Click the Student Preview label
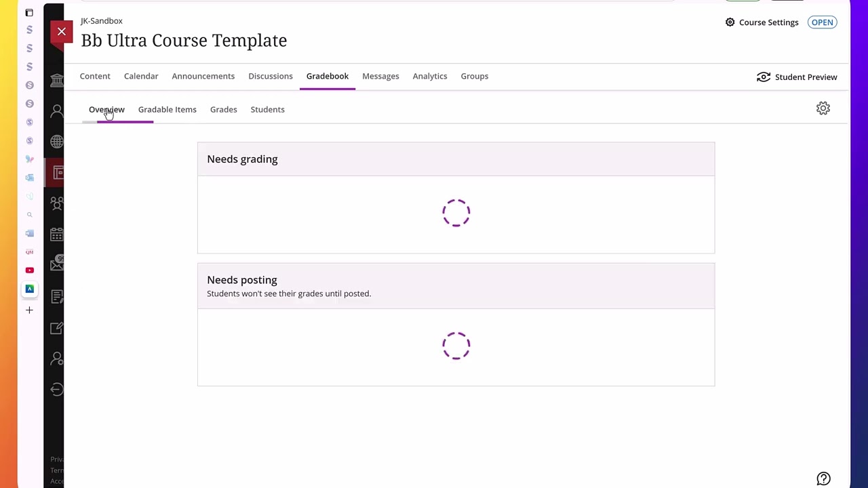Screen dimensions: 868x488 806,77
